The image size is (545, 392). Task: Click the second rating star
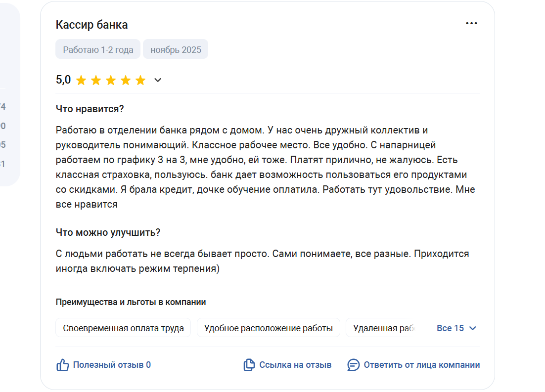(96, 80)
